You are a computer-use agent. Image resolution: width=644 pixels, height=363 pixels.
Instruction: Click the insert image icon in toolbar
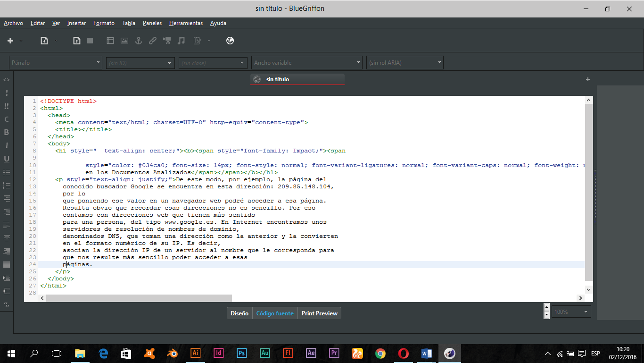(124, 41)
